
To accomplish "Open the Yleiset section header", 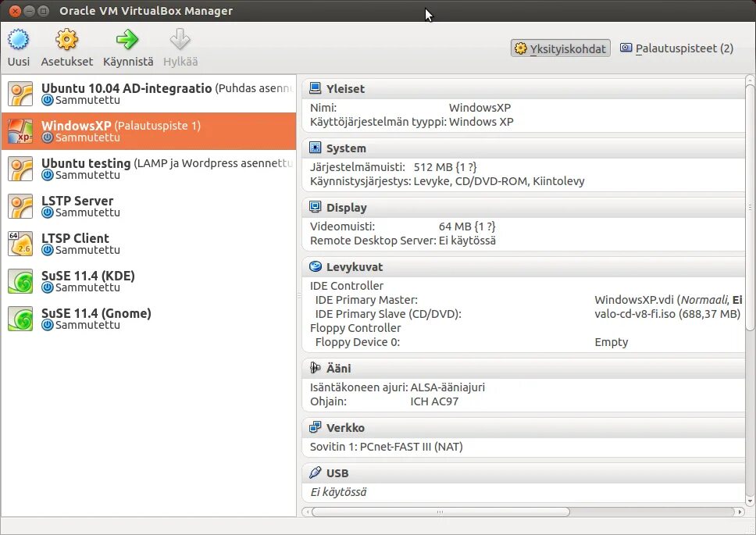I will click(523, 89).
